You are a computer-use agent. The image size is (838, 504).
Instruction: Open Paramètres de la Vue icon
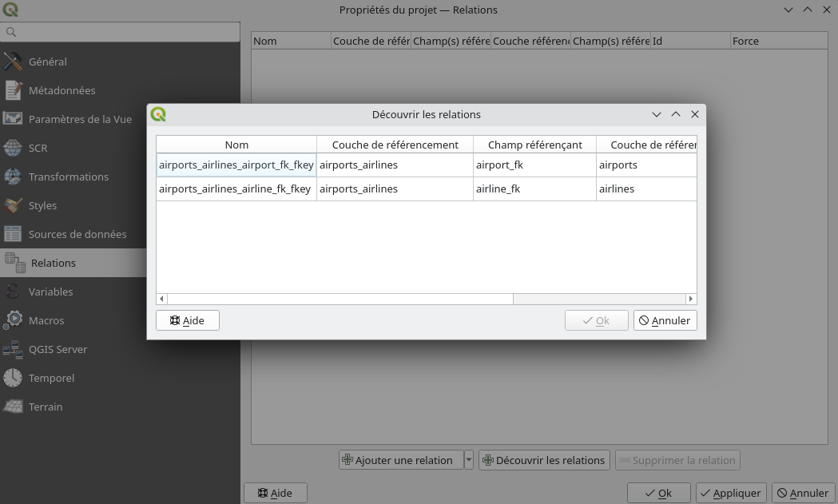coord(13,119)
